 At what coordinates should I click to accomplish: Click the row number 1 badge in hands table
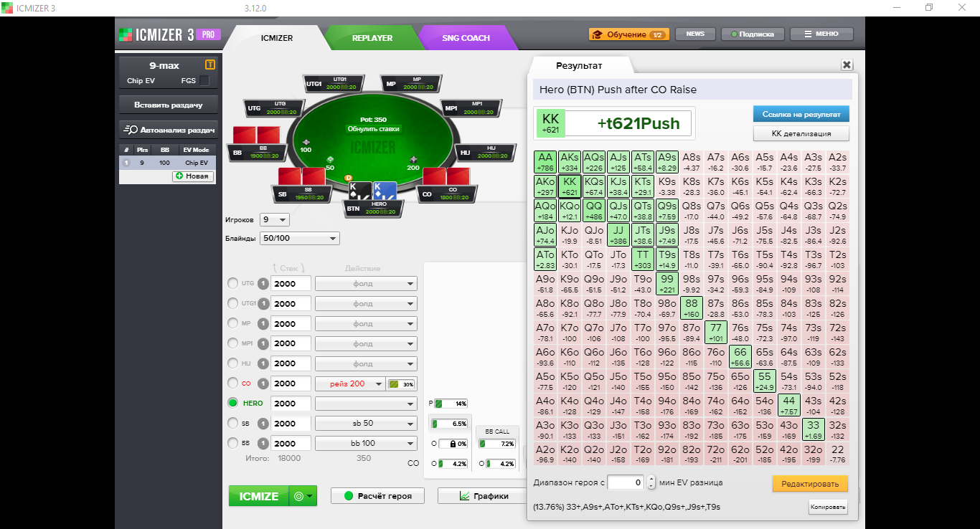pyautogui.click(x=126, y=163)
